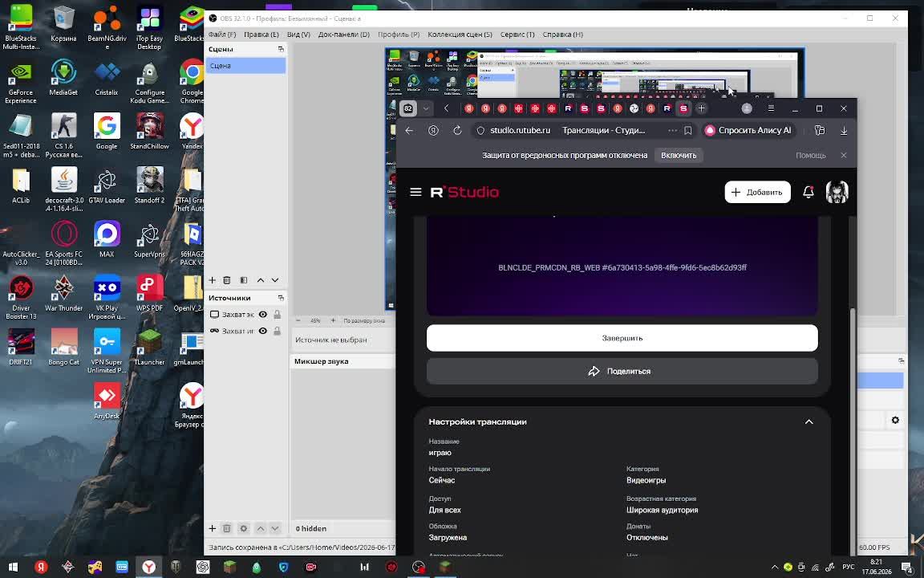Click the Завершить stream button
Image resolution: width=924 pixels, height=578 pixels.
point(622,338)
